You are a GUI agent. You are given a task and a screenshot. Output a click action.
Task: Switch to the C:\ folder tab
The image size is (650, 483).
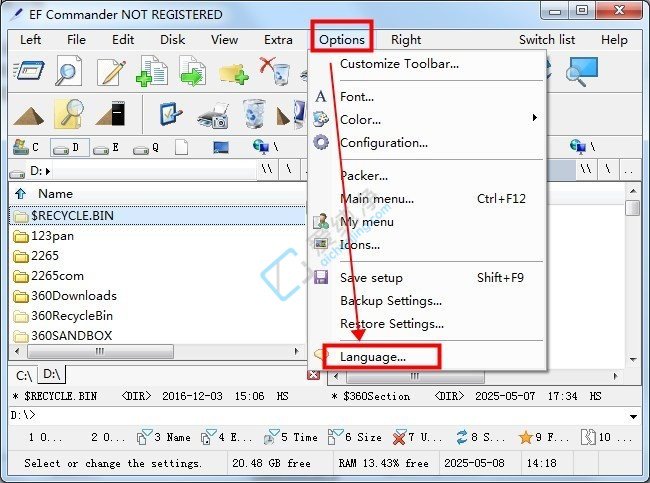[24, 376]
